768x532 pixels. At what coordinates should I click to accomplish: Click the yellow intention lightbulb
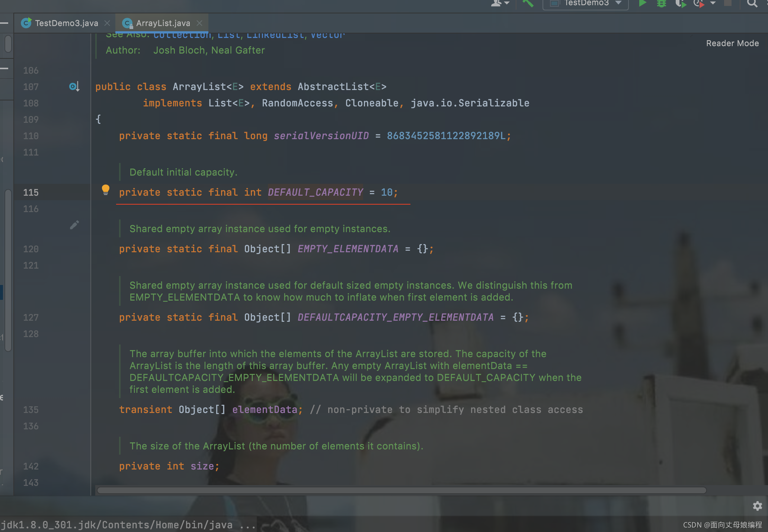106,190
